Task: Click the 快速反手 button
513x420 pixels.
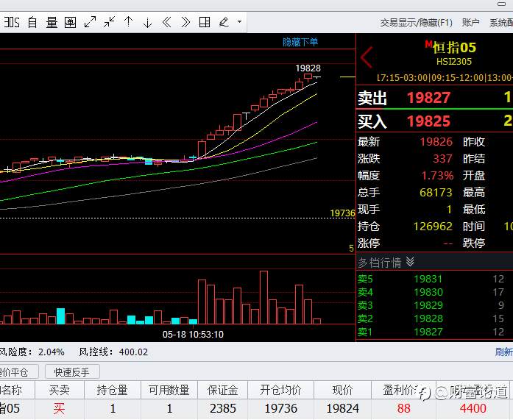Action: coord(72,372)
